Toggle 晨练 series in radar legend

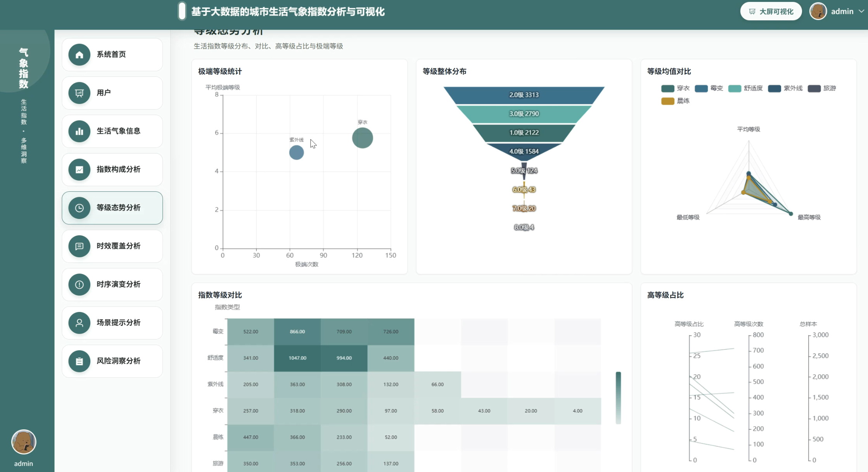pos(675,101)
